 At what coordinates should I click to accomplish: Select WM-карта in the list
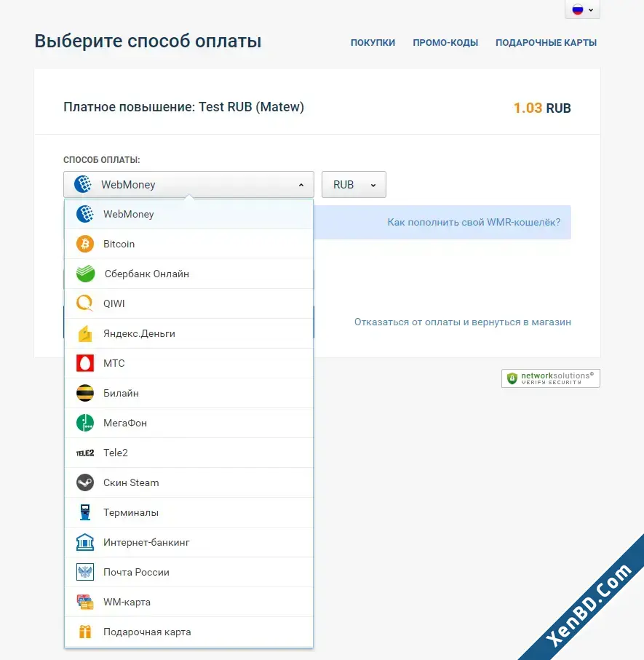pyautogui.click(x=188, y=602)
